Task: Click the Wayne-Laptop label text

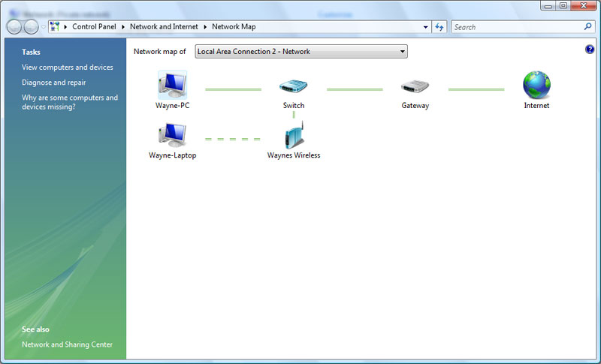Action: tap(173, 155)
